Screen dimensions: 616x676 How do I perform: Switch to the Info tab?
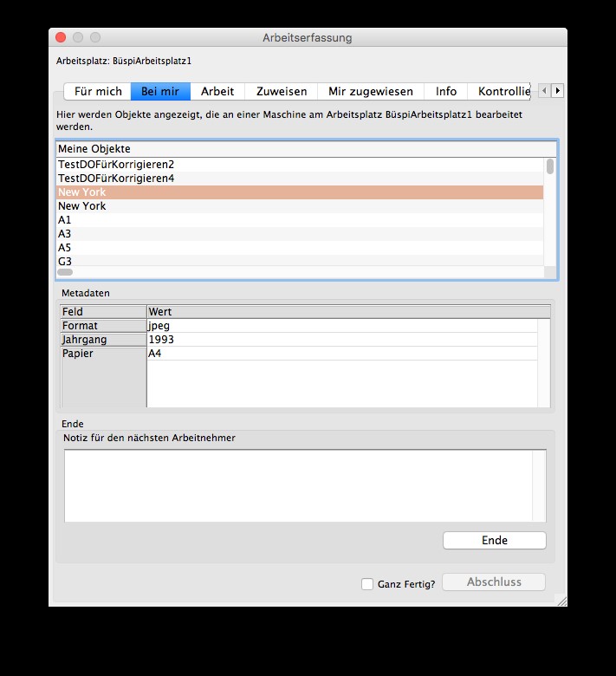pos(446,91)
